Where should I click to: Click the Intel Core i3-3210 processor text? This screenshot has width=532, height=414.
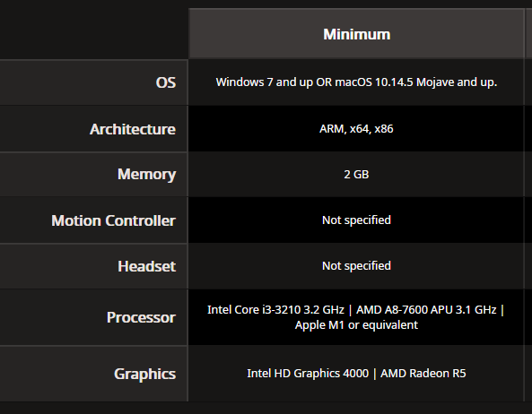[x=275, y=310]
